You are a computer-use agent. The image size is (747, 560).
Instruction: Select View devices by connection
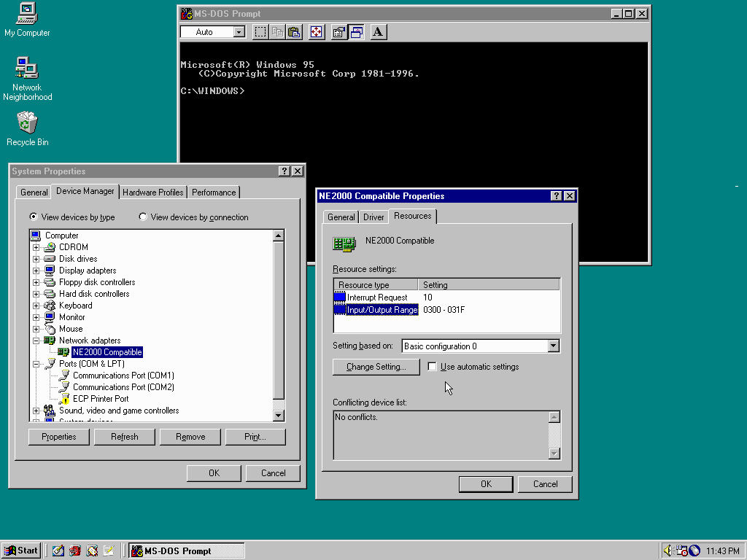(144, 217)
